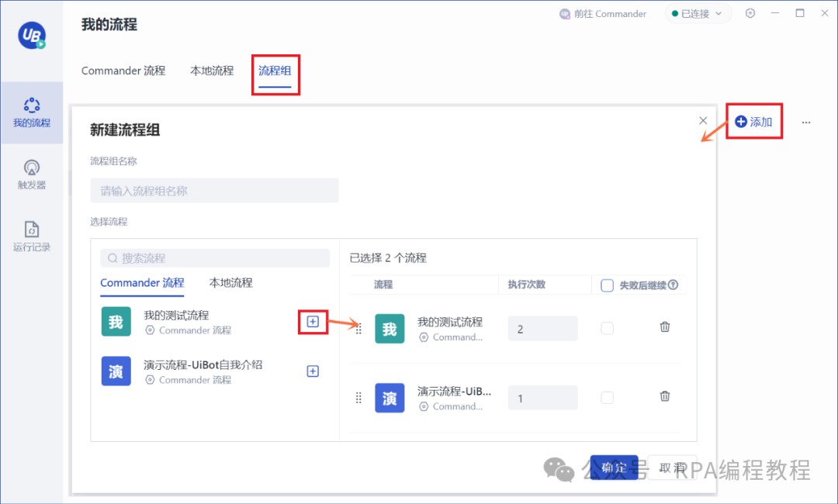Click the 我 avatar of 我的测试流程 in left list
The height and width of the screenshot is (504, 838).
pyautogui.click(x=116, y=322)
